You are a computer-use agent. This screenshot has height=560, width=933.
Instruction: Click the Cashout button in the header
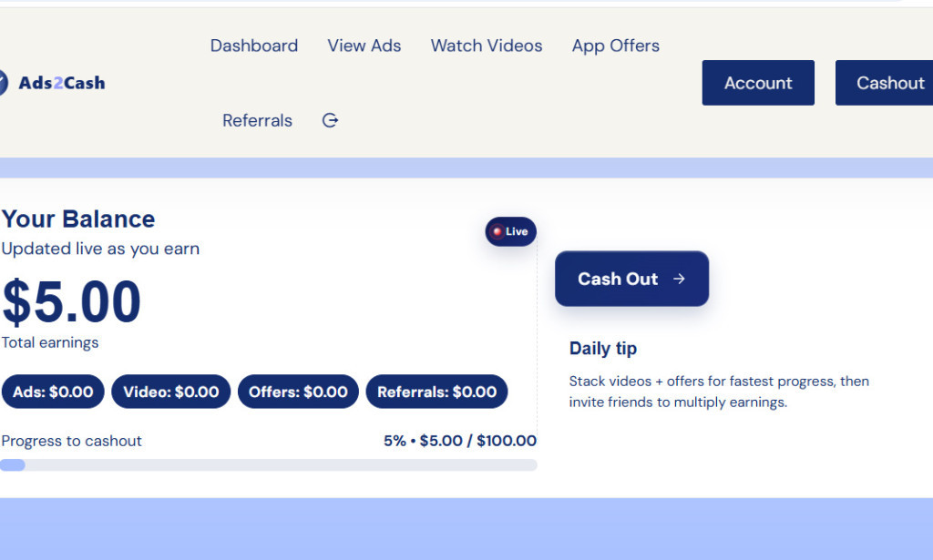tap(891, 83)
